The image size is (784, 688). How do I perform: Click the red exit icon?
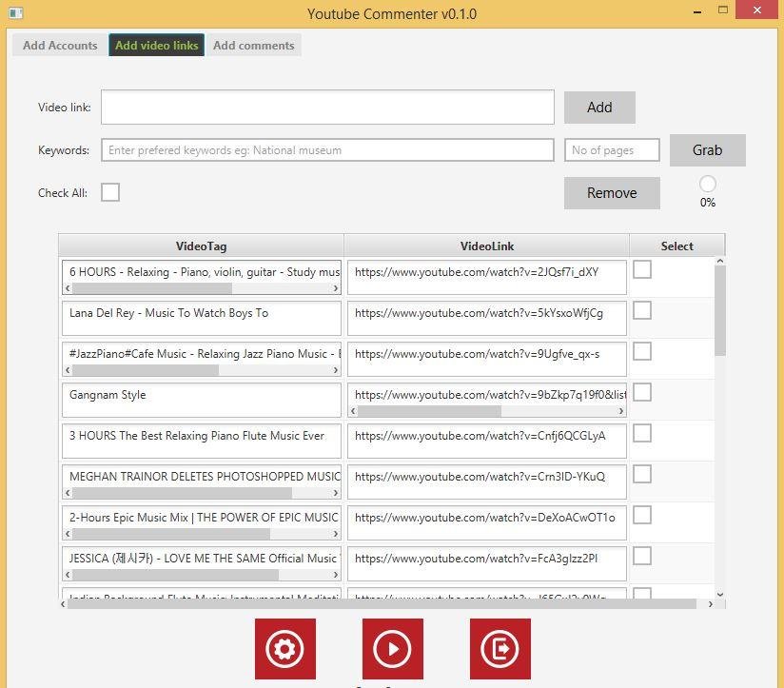pos(500,649)
